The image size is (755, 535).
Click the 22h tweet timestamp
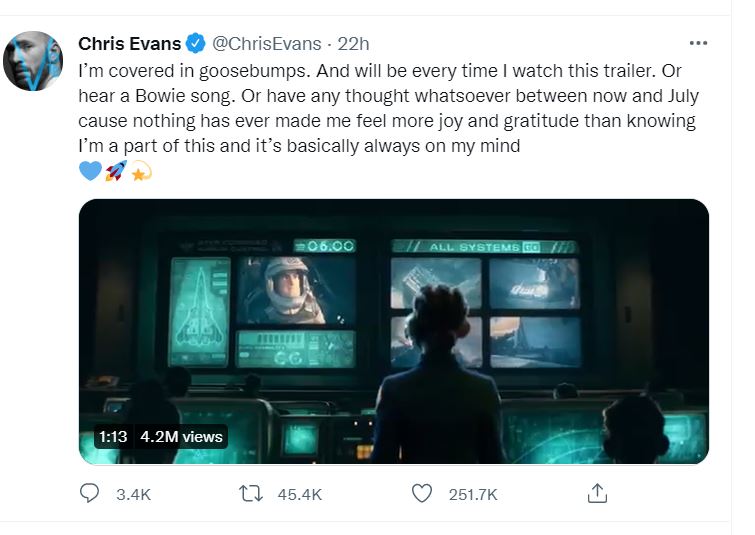click(353, 43)
